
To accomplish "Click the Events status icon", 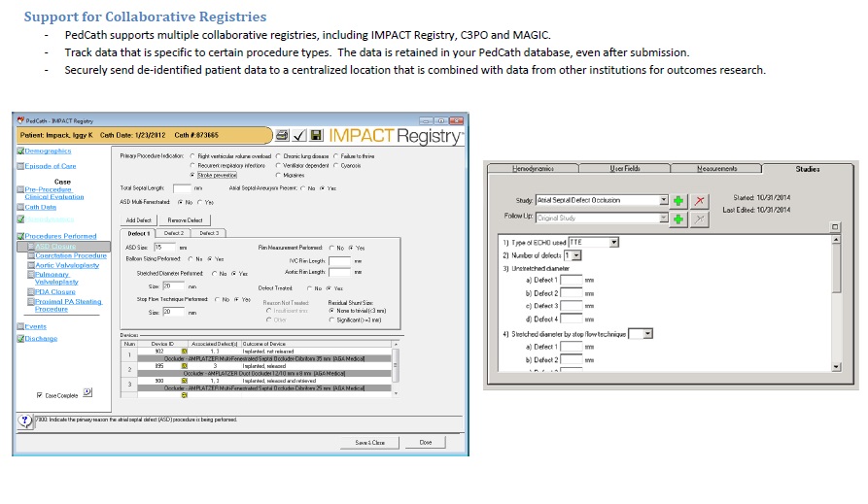I will tap(20, 327).
